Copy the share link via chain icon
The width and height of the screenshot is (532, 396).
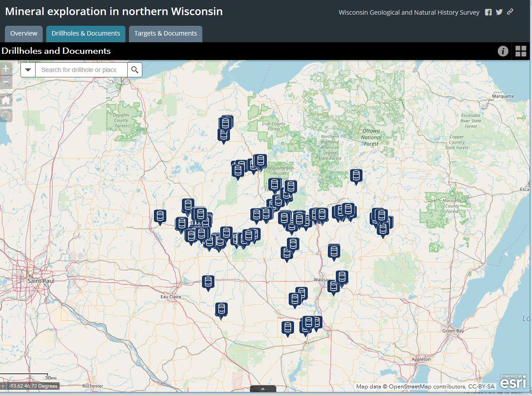coord(510,12)
